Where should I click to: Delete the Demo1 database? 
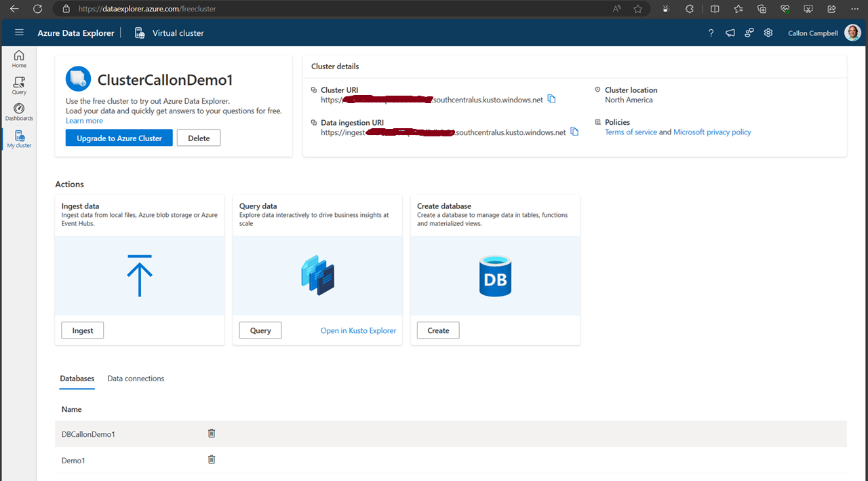tap(212, 460)
